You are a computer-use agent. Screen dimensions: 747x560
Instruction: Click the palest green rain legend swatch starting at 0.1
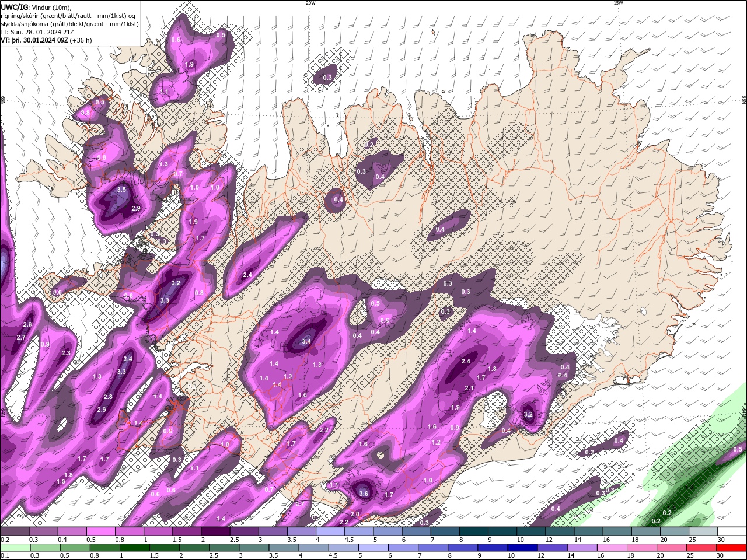16,548
